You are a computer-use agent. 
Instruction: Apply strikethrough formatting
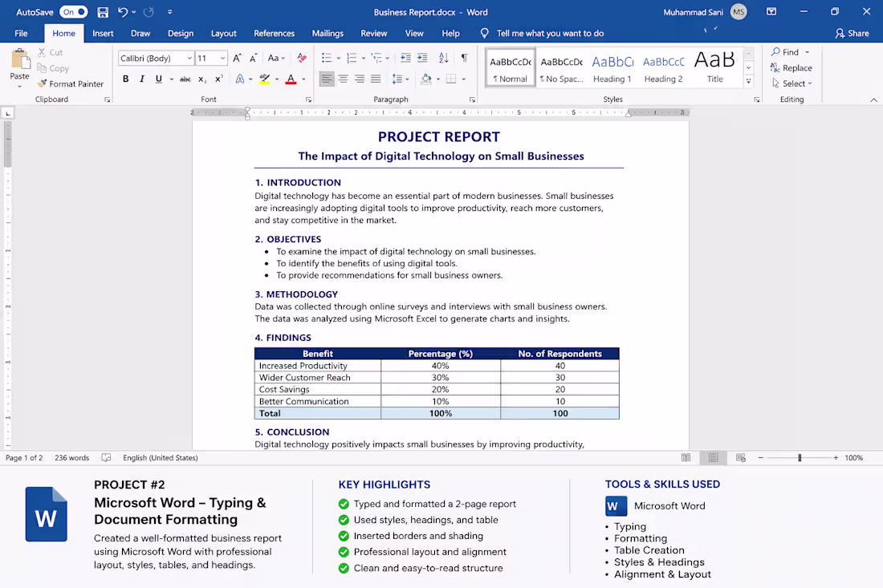(x=185, y=79)
